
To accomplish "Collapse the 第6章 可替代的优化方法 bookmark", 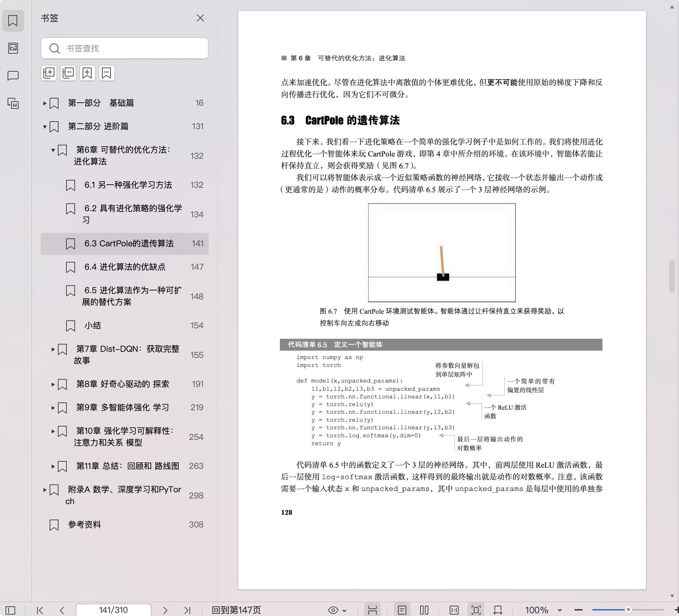I will pos(53,150).
